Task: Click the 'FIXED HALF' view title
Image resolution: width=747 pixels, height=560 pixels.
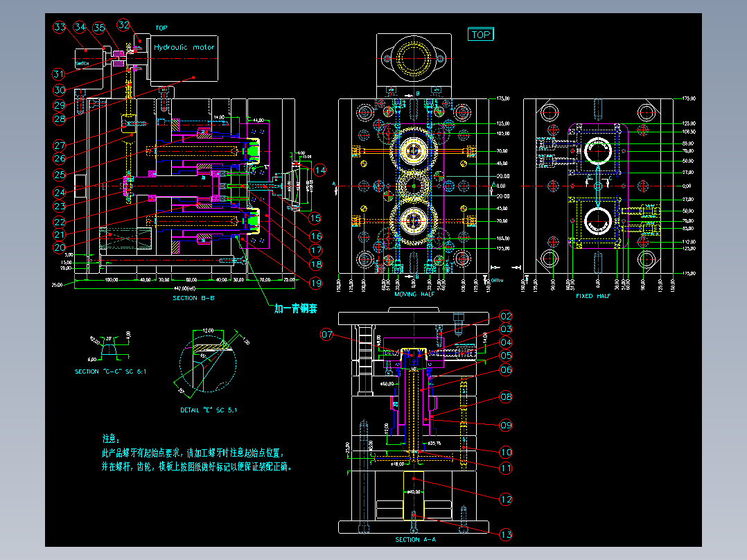Action: pyautogui.click(x=593, y=296)
